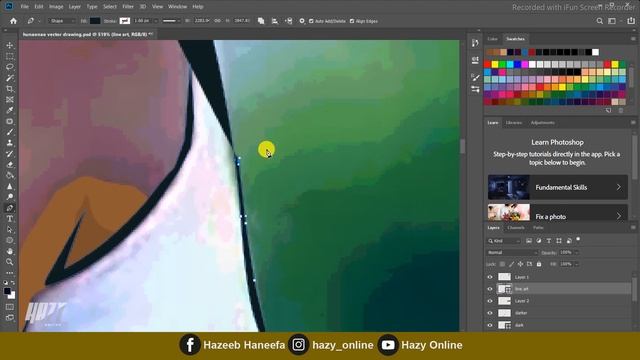Screen dimensions: 640x360
Task: Hide the line art layer
Action: coord(490,289)
